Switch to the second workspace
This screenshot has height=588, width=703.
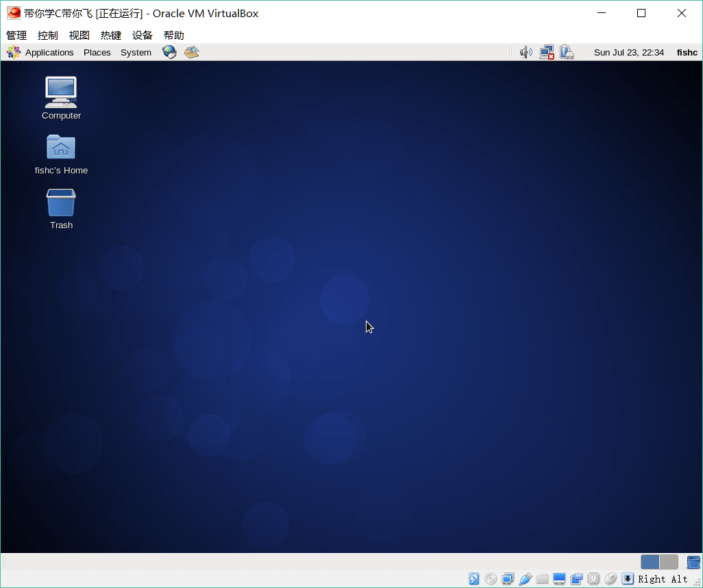(x=669, y=562)
